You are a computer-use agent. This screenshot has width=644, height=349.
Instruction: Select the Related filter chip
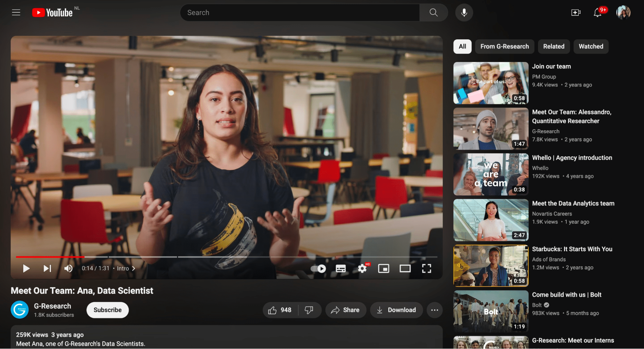(553, 46)
